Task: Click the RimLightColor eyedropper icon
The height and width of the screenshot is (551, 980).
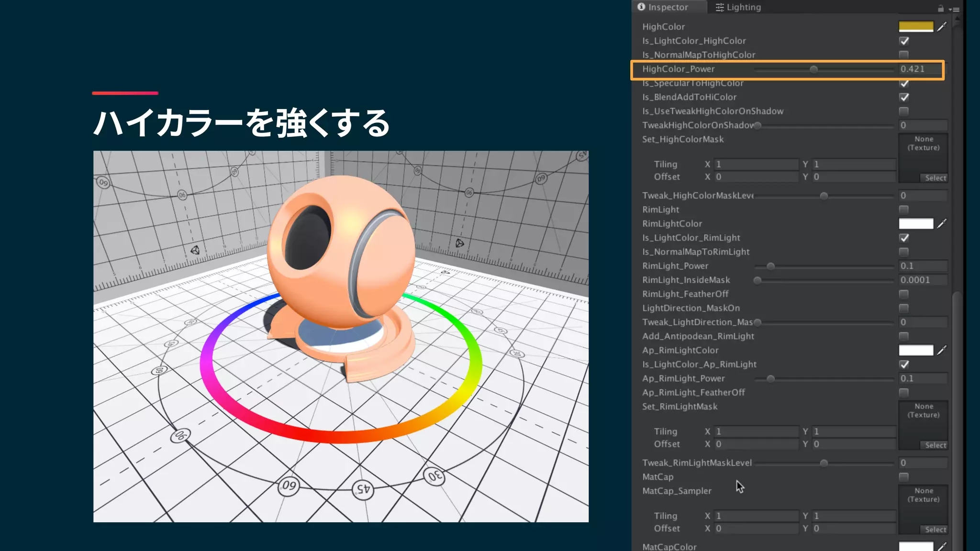Action: pos(942,223)
